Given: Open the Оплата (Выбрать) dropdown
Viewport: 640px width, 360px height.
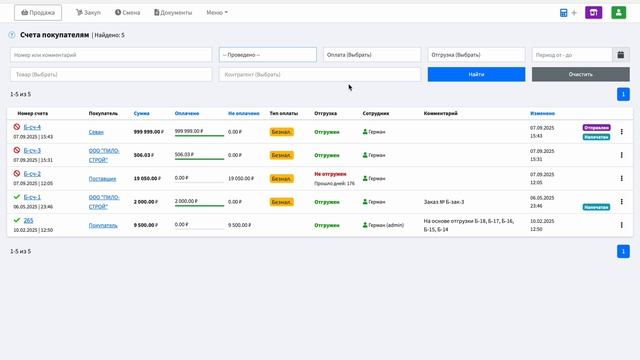Looking at the screenshot, I should (372, 55).
